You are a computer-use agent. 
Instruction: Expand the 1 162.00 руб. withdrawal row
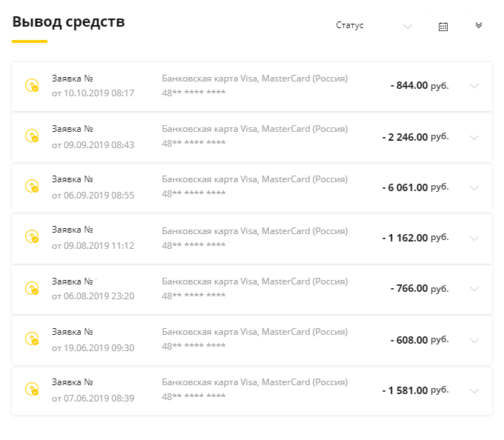[474, 239]
